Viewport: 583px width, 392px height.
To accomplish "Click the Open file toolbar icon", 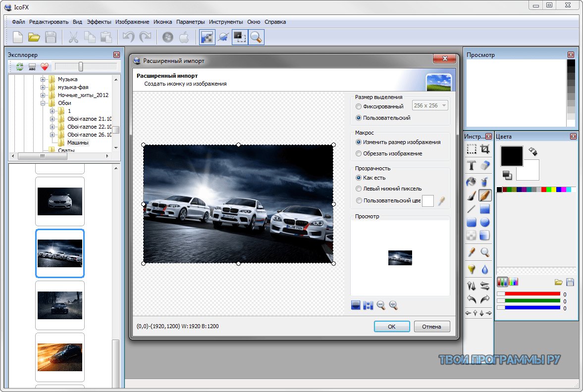I will 34,37.
